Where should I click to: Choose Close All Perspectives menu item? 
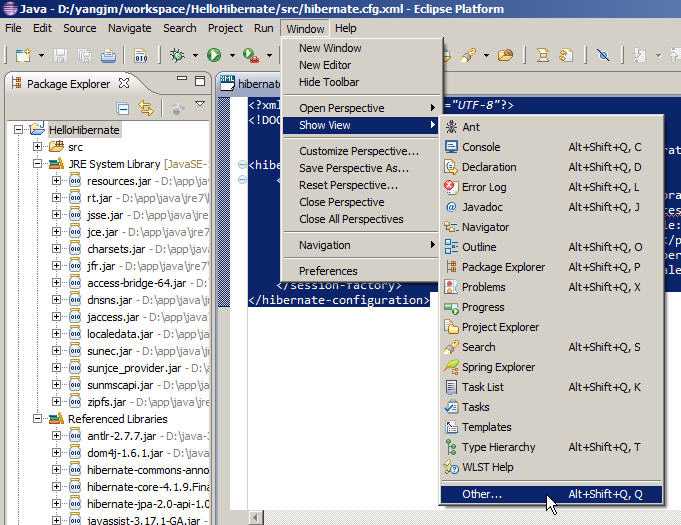pos(360,219)
